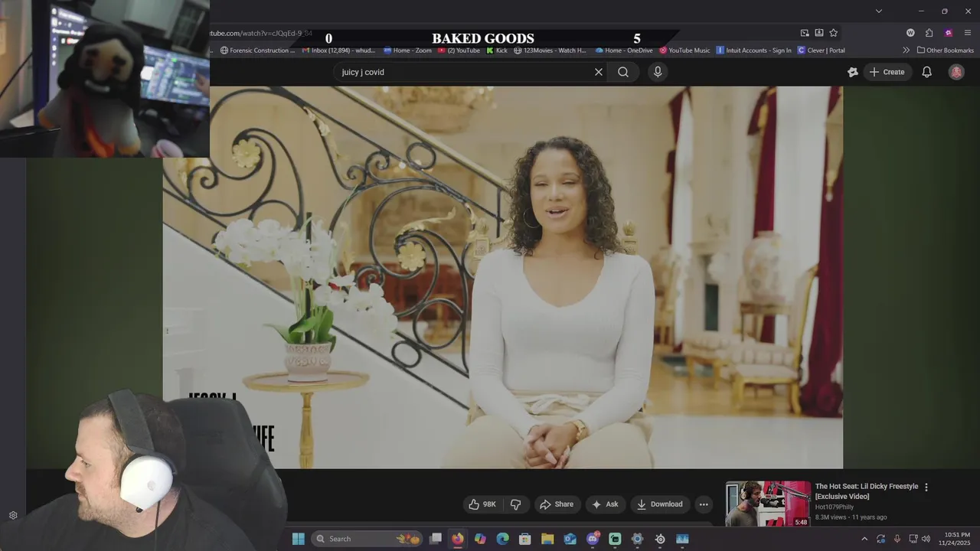The height and width of the screenshot is (551, 980).
Task: Click the page URL in the address bar
Action: (261, 34)
